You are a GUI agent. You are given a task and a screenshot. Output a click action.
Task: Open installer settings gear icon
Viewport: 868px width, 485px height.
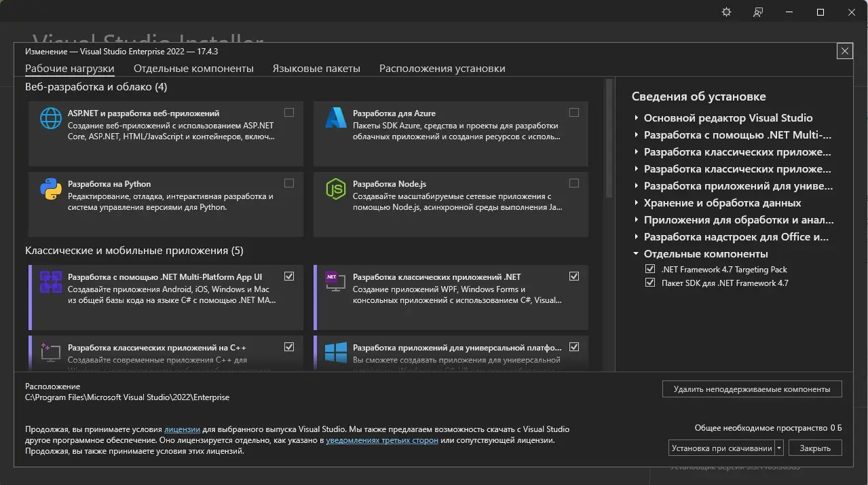pyautogui.click(x=726, y=12)
